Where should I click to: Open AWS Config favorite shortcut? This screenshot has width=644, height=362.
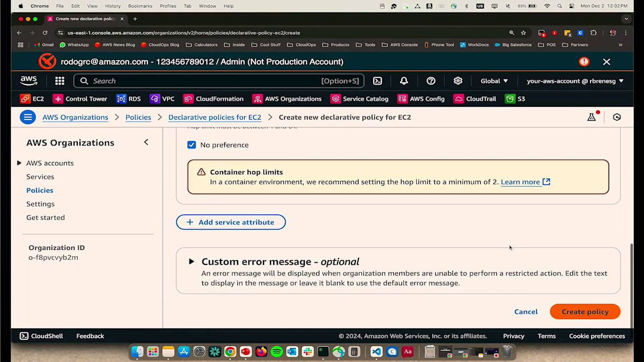pos(421,99)
